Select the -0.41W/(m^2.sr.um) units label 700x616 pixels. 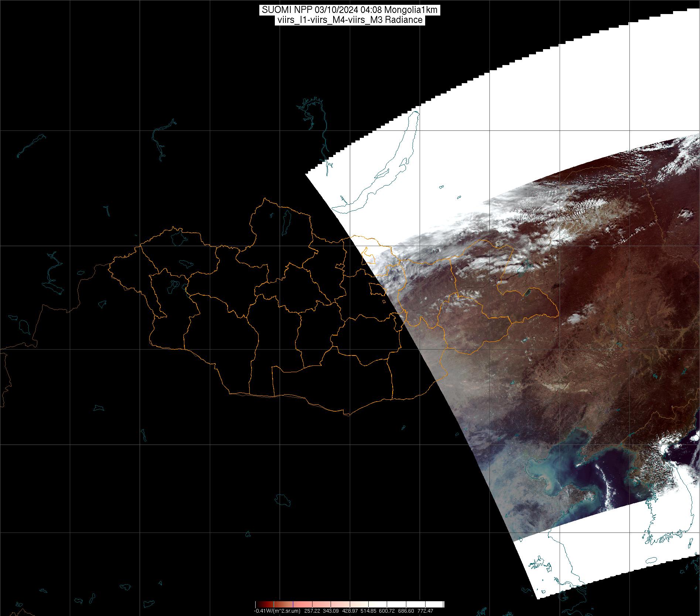click(277, 611)
